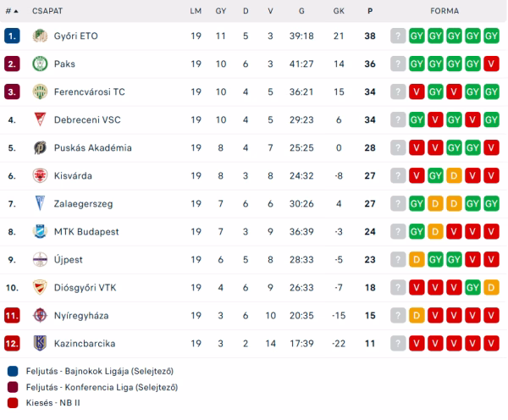508x420 pixels.
Task: Click the red V form badge for Paks
Action: [x=492, y=64]
